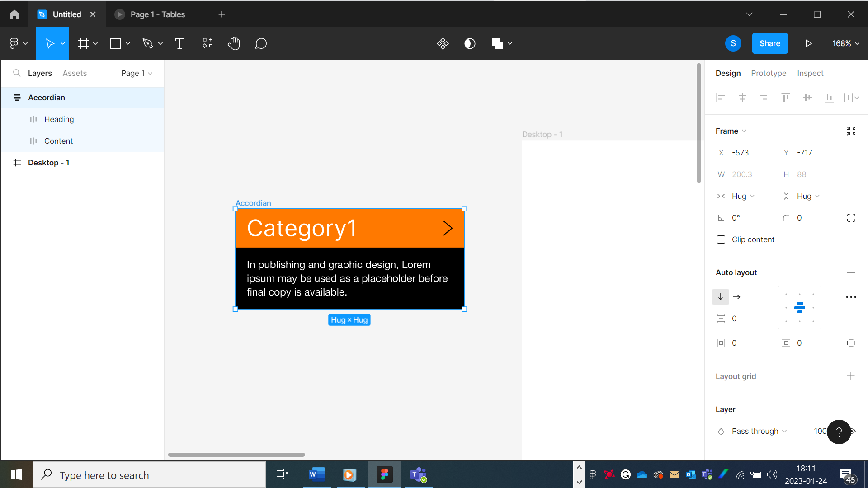Add a Layout grid with plus
Viewport: 868px width, 488px height.
(x=851, y=376)
